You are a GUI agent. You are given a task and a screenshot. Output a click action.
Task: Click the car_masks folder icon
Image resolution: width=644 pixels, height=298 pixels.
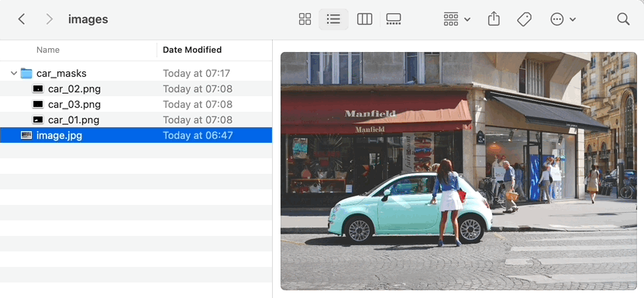tap(26, 74)
